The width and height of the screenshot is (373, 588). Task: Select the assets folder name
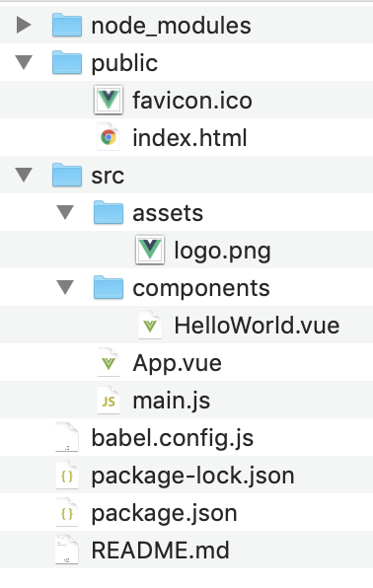pos(168,213)
